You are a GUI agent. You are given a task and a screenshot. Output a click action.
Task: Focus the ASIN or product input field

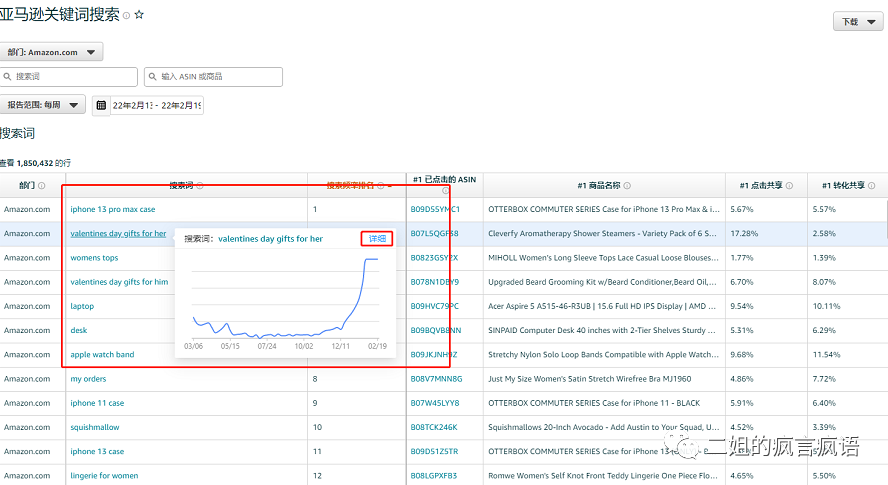(x=214, y=76)
